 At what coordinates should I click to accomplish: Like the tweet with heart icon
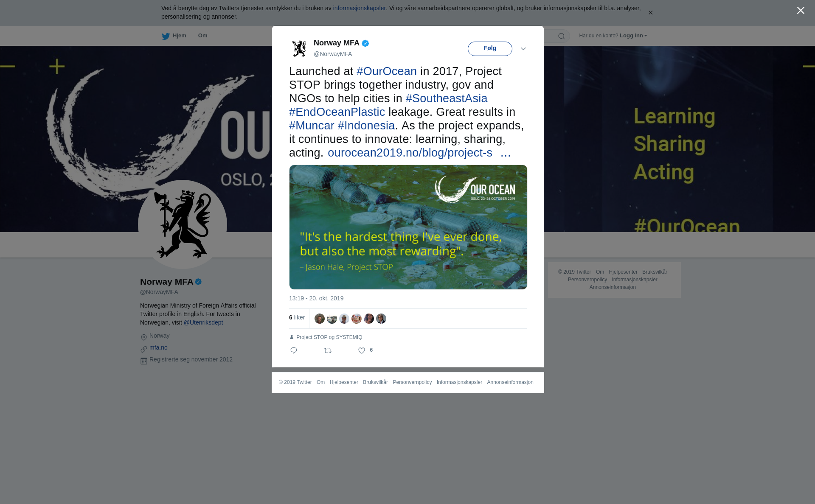tap(362, 350)
